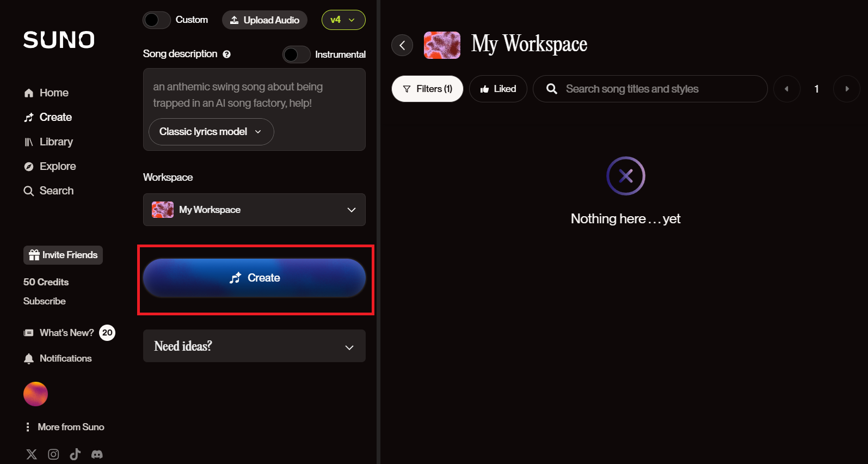The height and width of the screenshot is (464, 868).
Task: Go to previous page arrow
Action: [786, 89]
